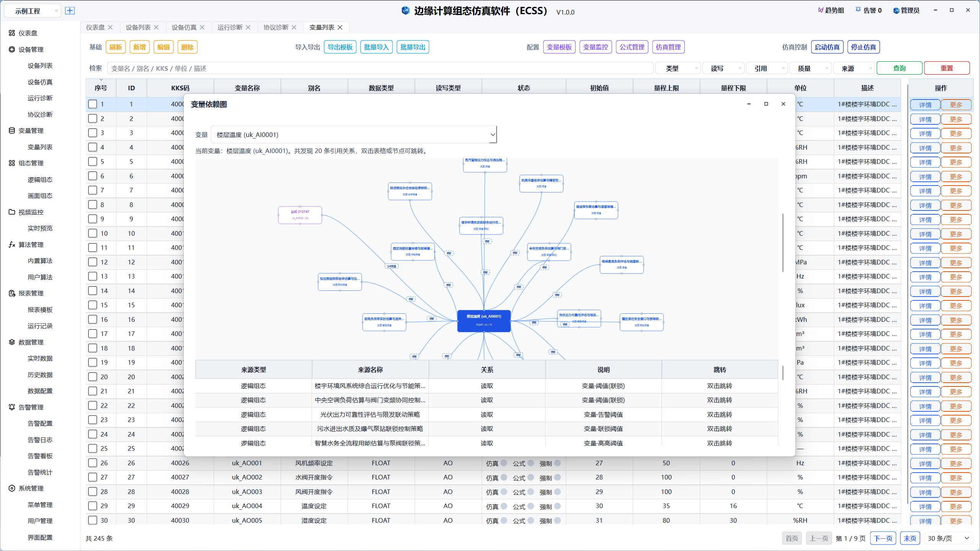
Task: Click the 启动仿真 button
Action: (x=827, y=47)
